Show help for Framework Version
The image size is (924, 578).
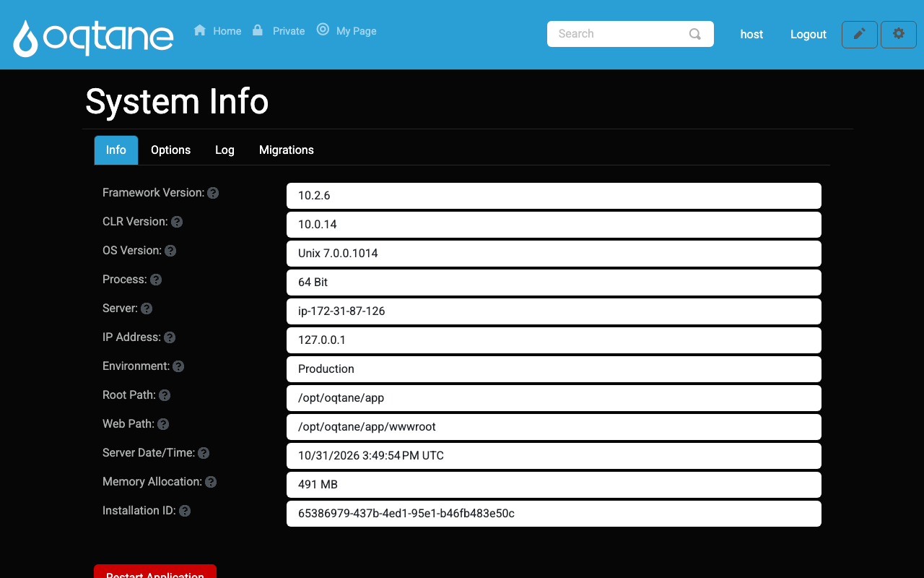pyautogui.click(x=213, y=193)
